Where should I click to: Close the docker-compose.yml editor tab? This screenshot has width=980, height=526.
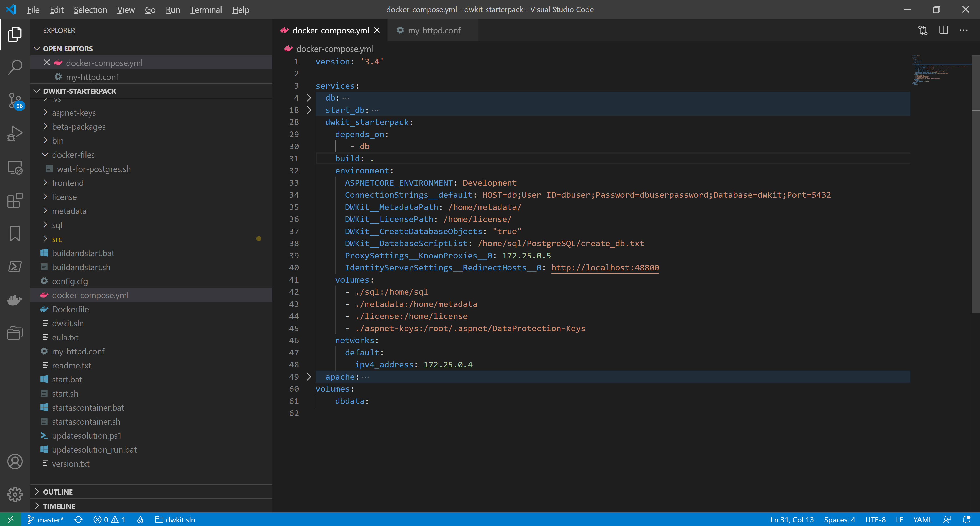pos(377,30)
